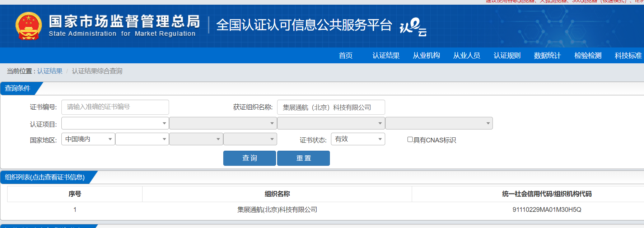The height and width of the screenshot is (228, 644).
Task: Focus the 证书编号 input field
Action: coord(115,107)
